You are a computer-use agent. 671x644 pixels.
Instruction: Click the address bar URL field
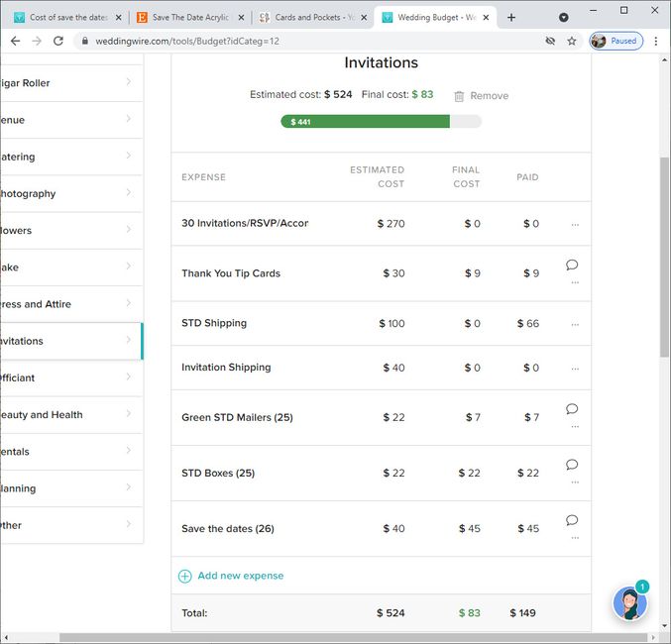pyautogui.click(x=297, y=42)
